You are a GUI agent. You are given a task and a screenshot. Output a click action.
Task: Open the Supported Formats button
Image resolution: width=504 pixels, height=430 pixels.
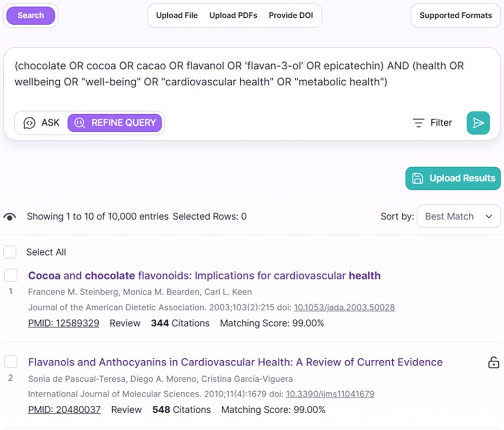[455, 15]
